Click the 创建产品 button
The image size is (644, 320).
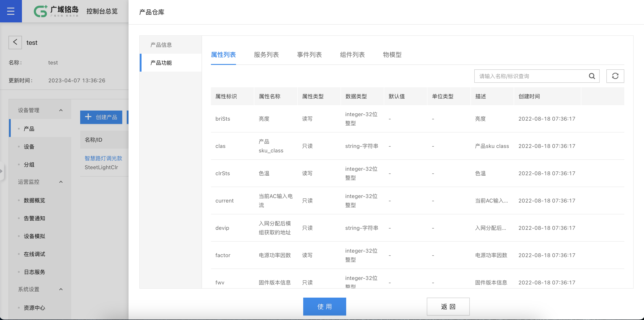pos(101,117)
